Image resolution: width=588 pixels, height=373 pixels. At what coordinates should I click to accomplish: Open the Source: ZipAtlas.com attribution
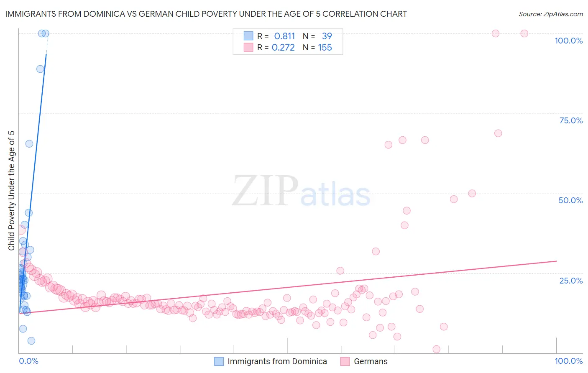(551, 14)
